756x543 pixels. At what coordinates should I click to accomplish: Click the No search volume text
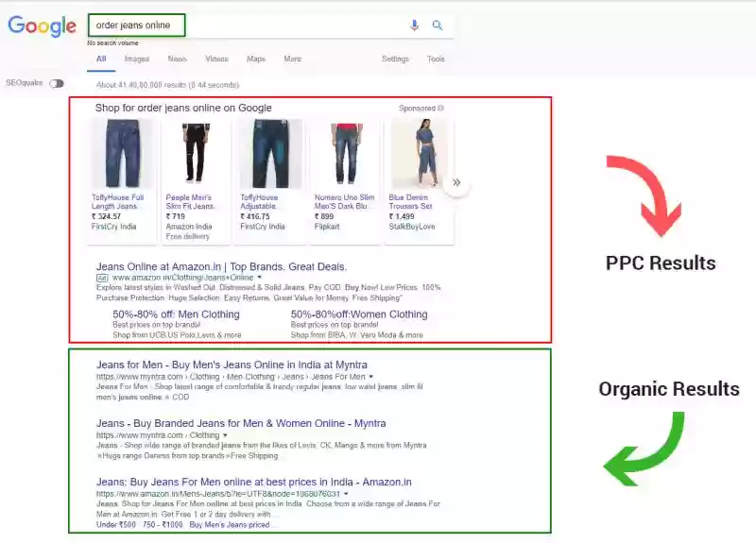(112, 42)
